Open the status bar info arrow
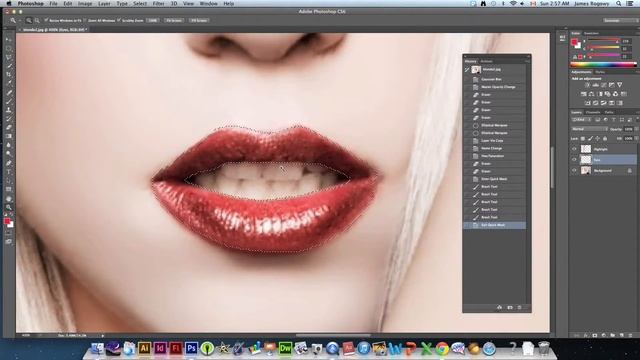The image size is (640, 360). (103, 336)
